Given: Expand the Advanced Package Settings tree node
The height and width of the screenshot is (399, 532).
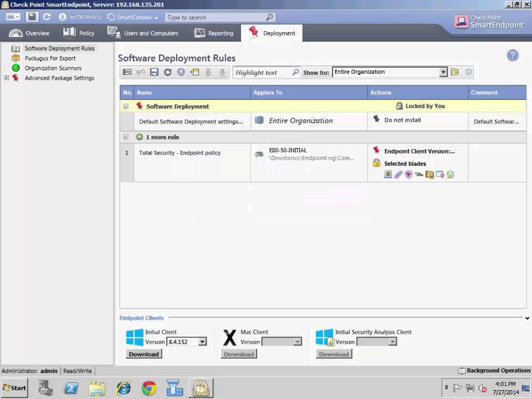Looking at the screenshot, I should point(7,78).
